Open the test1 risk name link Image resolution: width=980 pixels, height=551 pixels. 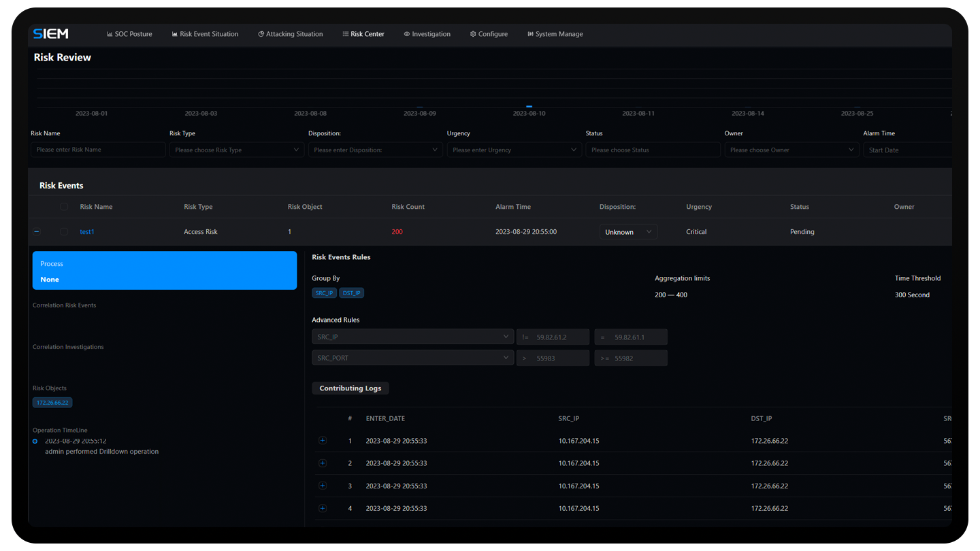[x=87, y=232]
